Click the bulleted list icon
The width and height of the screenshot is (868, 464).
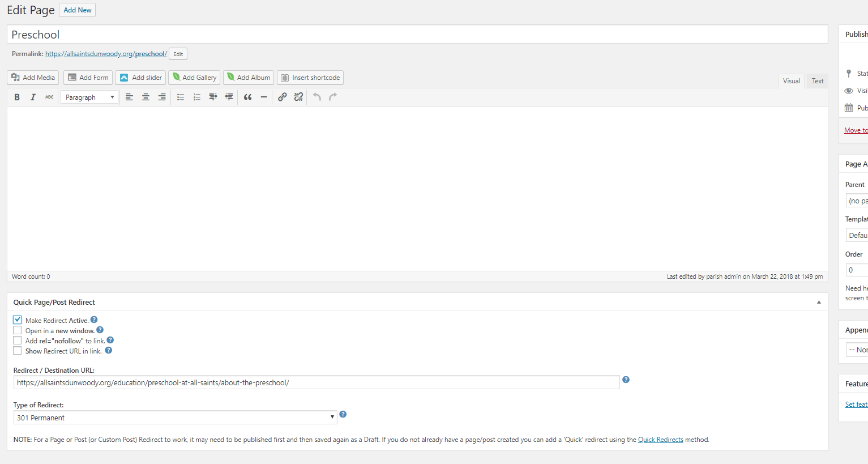coord(181,97)
